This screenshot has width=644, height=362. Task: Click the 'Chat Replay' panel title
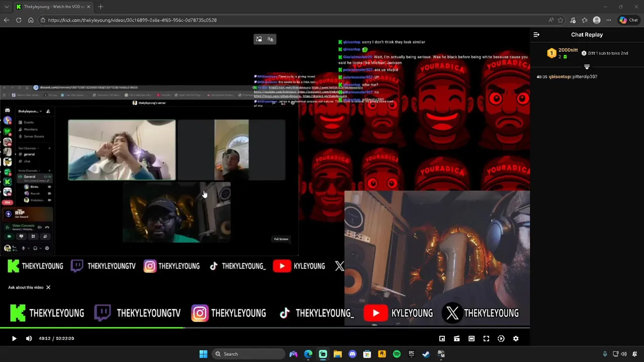[x=587, y=35]
